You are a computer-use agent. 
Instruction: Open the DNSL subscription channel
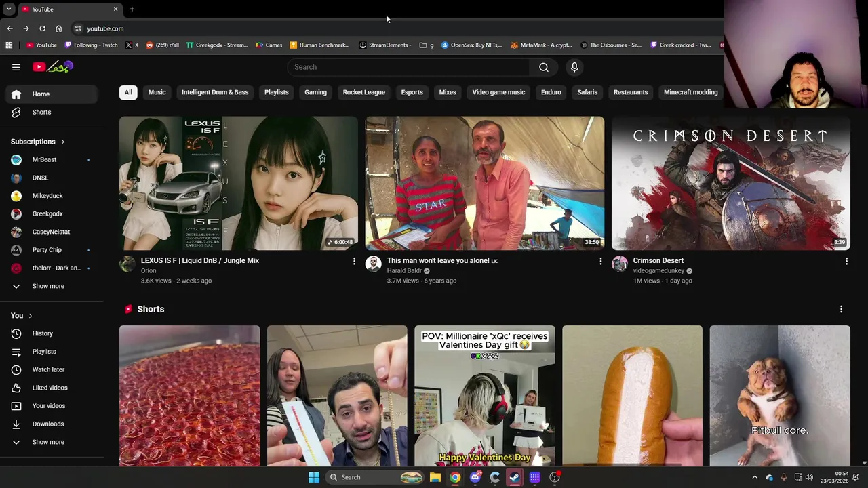pos(52,178)
